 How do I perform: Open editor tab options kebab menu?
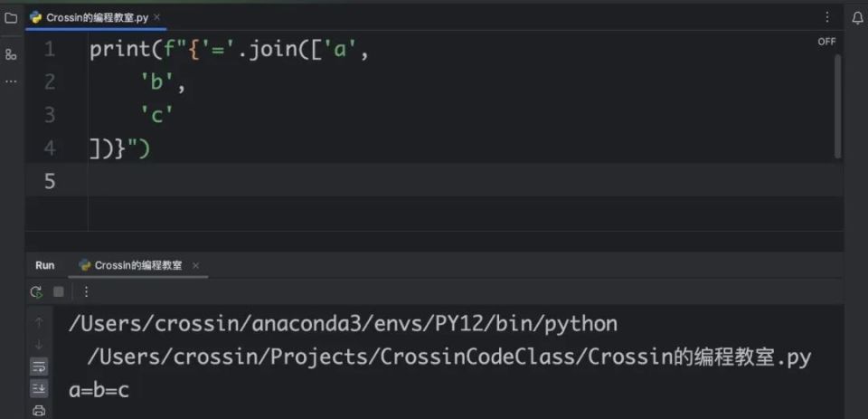pyautogui.click(x=827, y=18)
